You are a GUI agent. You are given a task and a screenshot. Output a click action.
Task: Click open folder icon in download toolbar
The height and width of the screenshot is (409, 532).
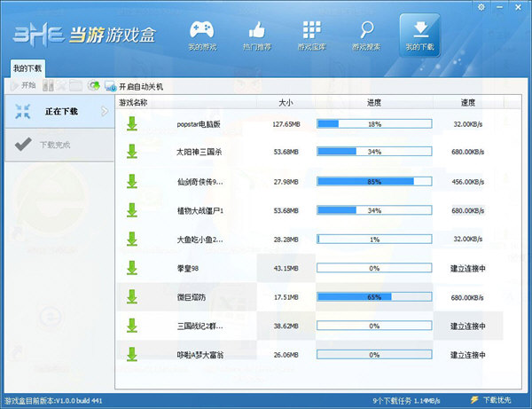pyautogui.click(x=76, y=86)
